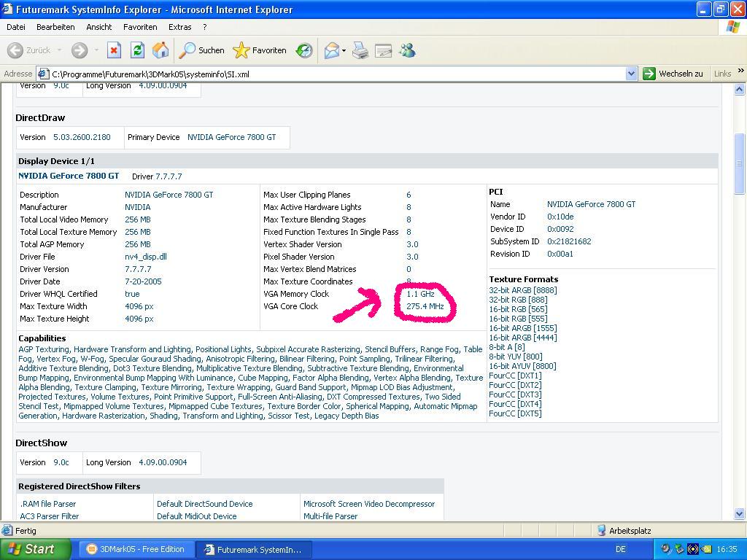The height and width of the screenshot is (560, 747).
Task: Switch to 3DMark05 - Free Edition taskbar button
Action: [x=136, y=549]
